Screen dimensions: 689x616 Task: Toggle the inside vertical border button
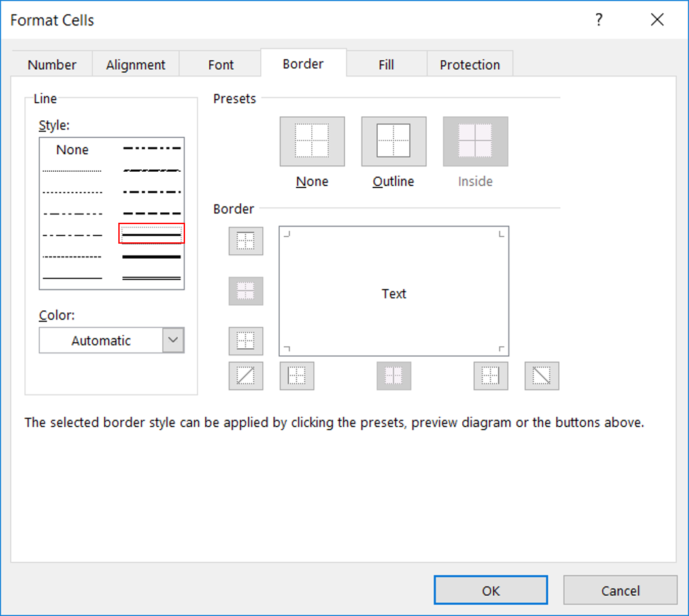(x=394, y=376)
